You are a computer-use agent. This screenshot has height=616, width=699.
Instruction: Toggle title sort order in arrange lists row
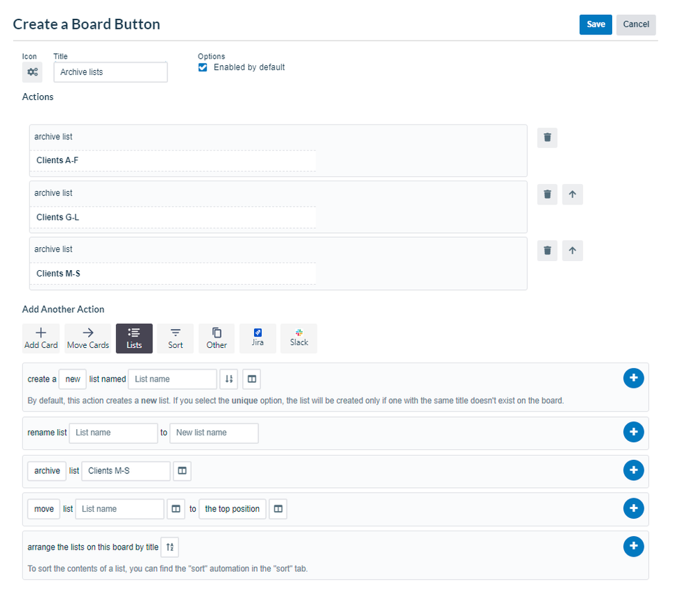[x=169, y=547]
